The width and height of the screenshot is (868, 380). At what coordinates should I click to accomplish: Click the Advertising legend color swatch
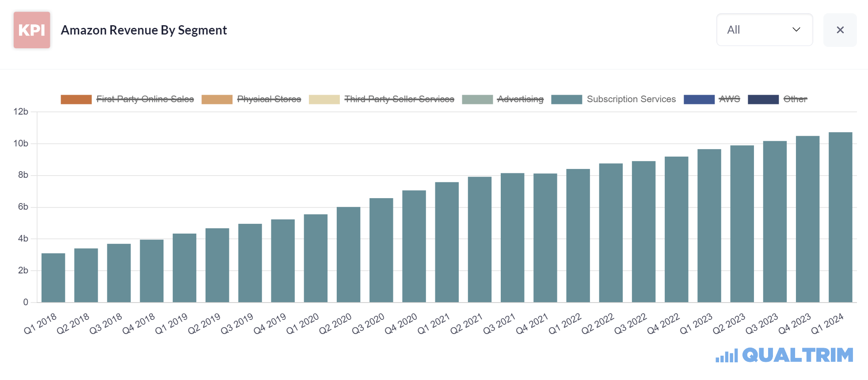coord(477,100)
